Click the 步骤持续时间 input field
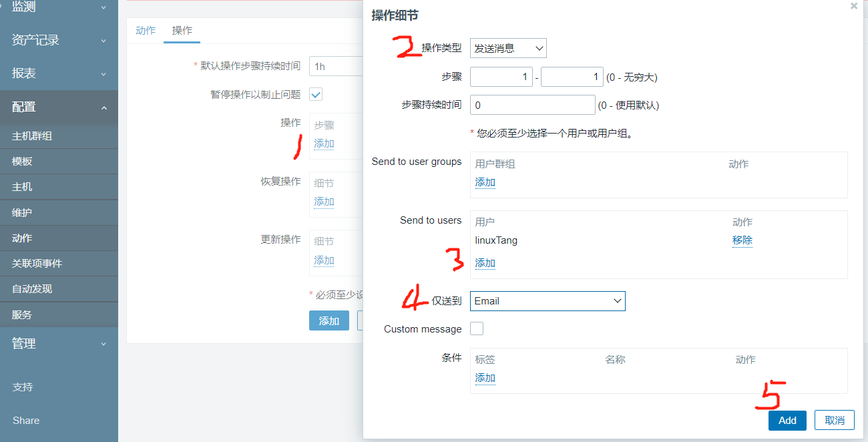 pos(532,105)
